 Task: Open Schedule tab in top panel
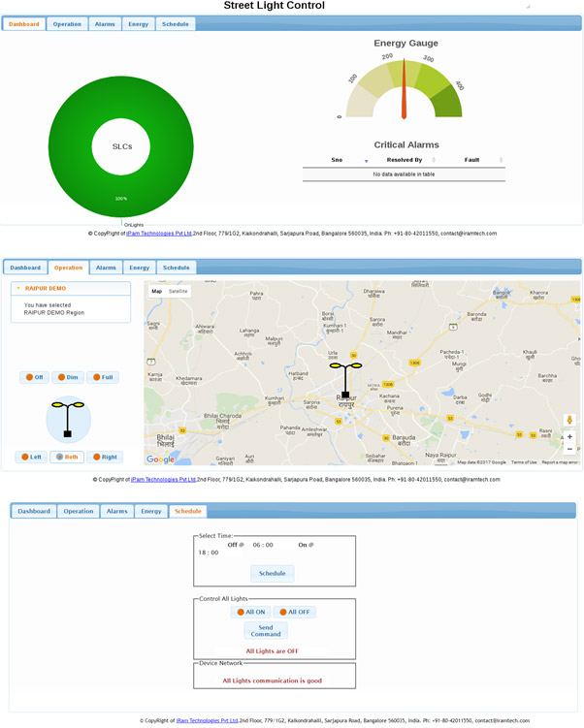[x=176, y=24]
